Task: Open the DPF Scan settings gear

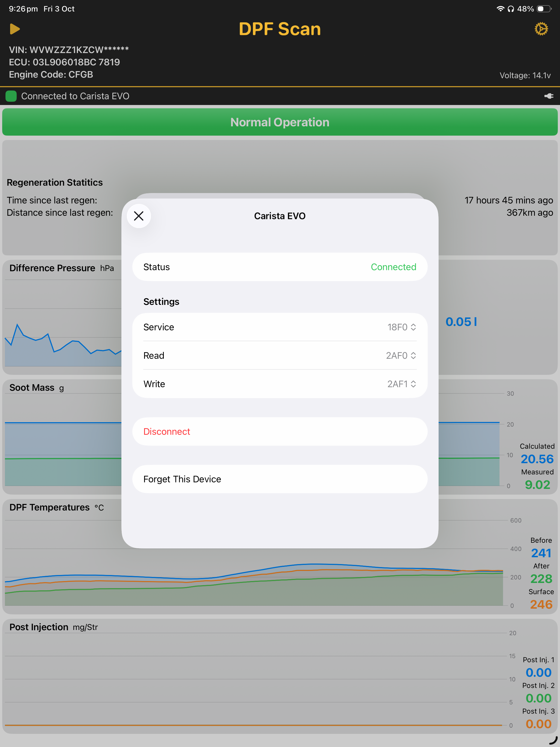Action: [x=541, y=29]
